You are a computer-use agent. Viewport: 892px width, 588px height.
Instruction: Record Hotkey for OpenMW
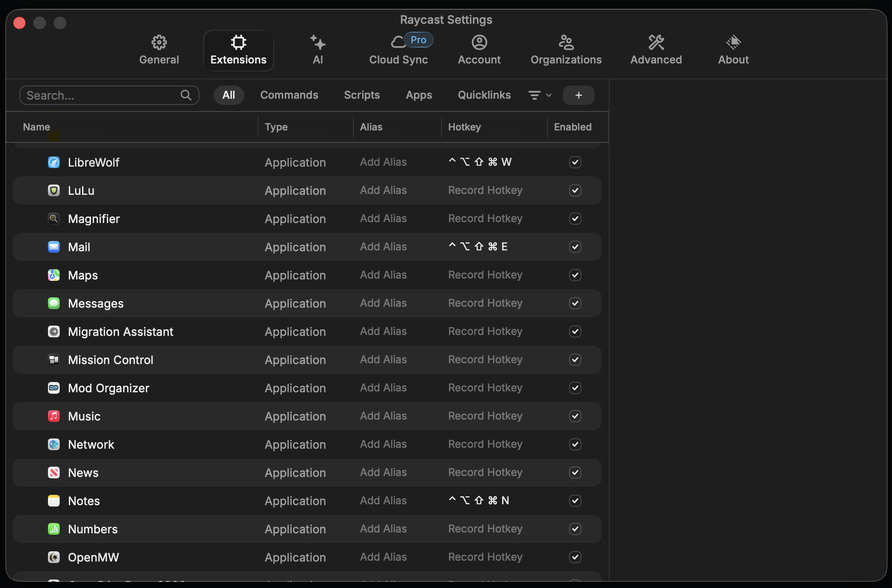tap(485, 557)
